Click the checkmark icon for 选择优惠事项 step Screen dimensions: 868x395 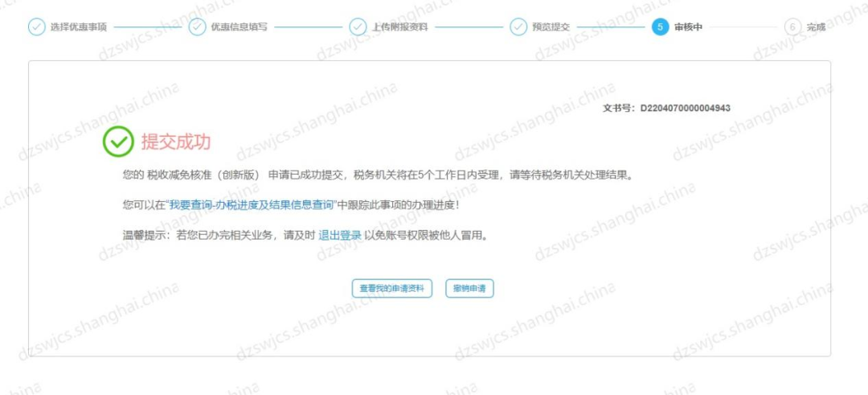[37, 27]
